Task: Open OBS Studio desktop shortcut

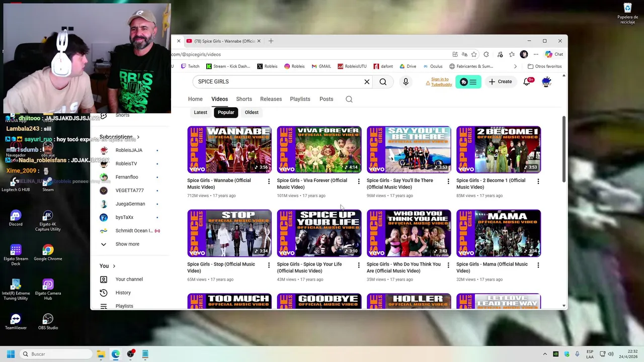Action: tap(48, 322)
